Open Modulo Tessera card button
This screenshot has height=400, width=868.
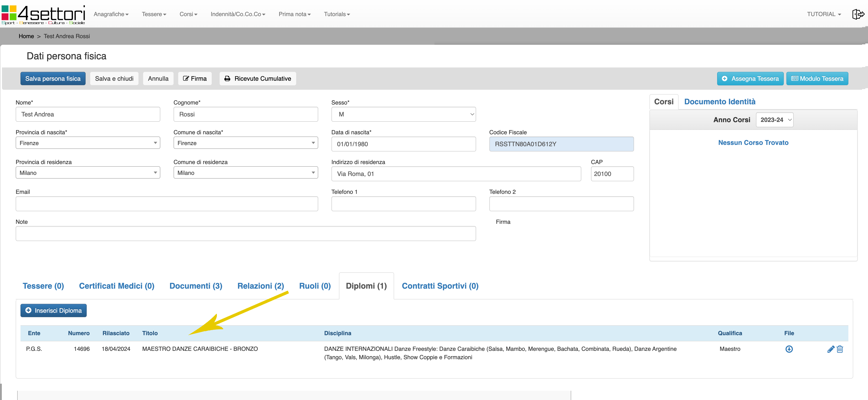coord(817,79)
